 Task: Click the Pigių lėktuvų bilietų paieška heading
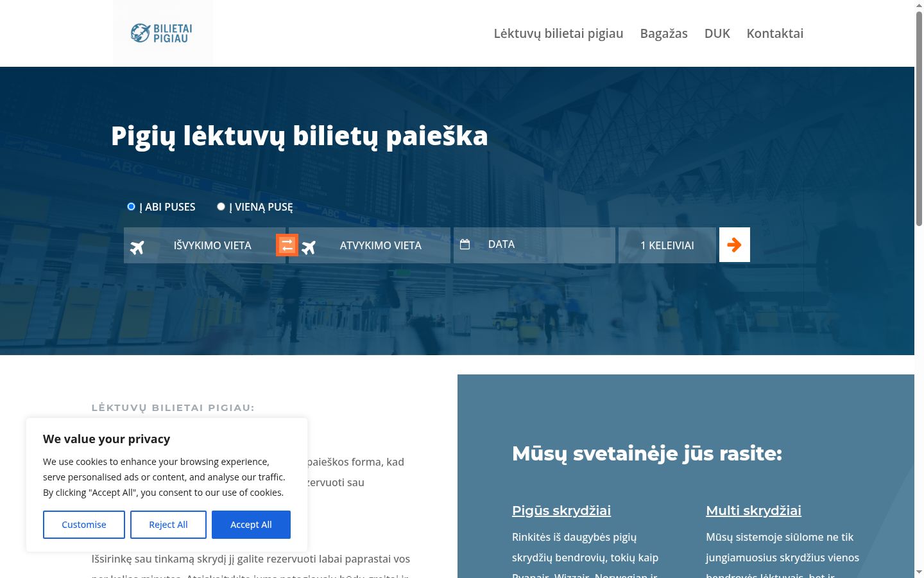(300, 136)
